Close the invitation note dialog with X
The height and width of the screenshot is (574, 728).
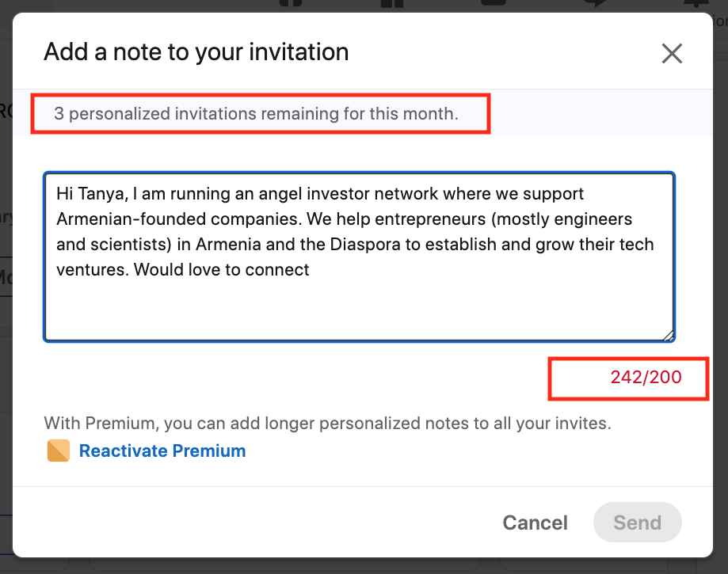(672, 54)
